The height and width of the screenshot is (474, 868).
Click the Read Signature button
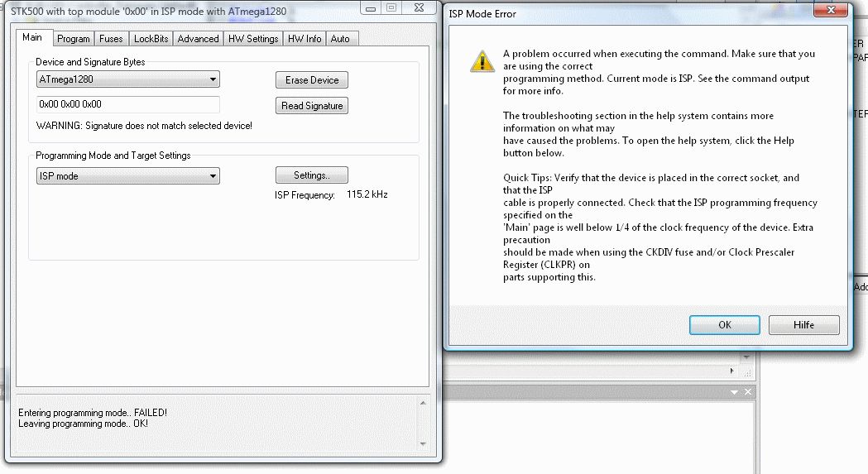click(x=312, y=106)
